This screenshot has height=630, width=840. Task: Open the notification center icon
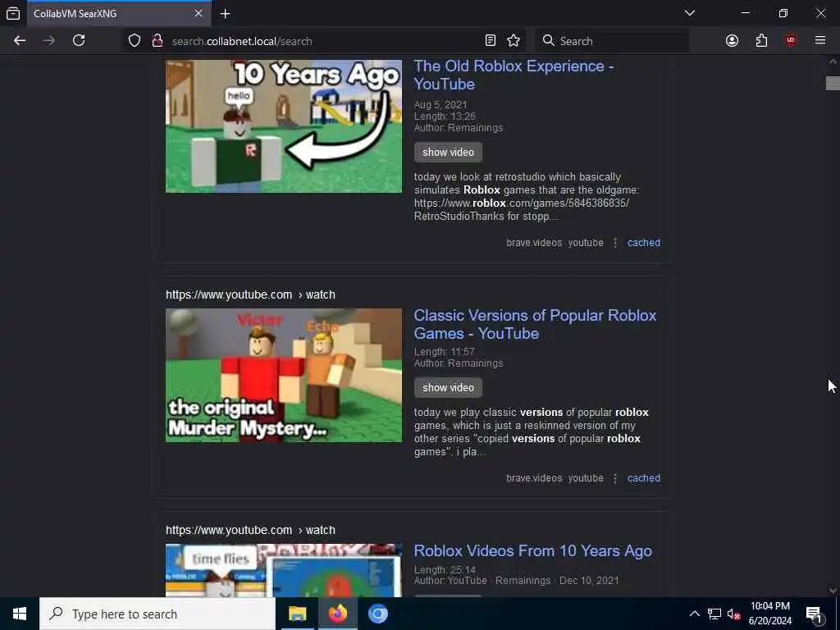pyautogui.click(x=815, y=614)
